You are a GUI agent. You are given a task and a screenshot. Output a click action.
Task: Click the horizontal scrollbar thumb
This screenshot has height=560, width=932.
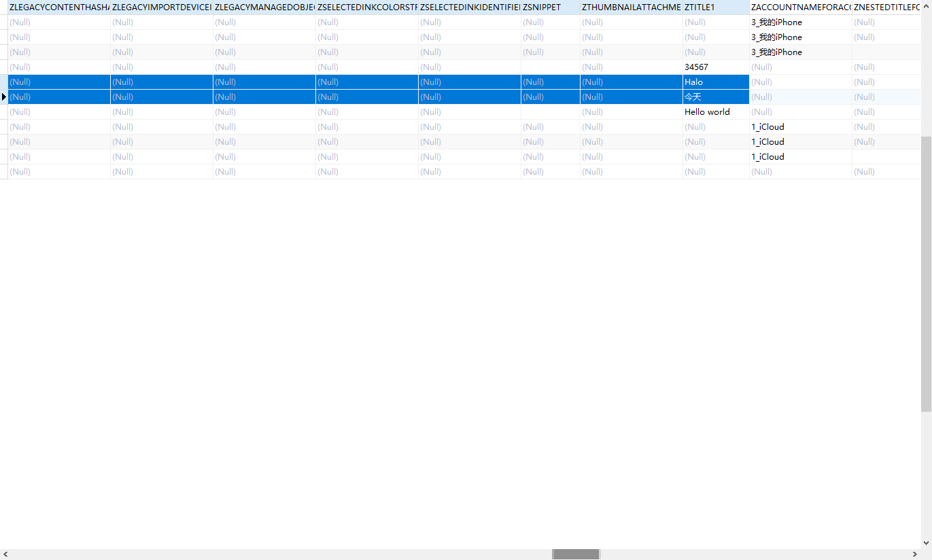coord(576,555)
